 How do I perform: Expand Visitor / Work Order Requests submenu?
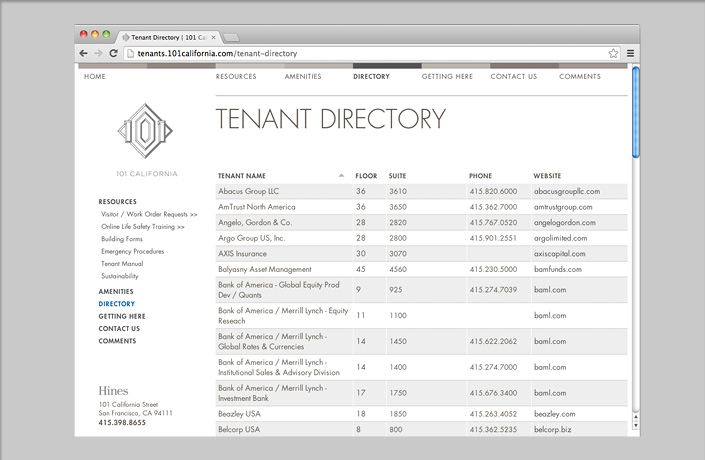click(149, 214)
